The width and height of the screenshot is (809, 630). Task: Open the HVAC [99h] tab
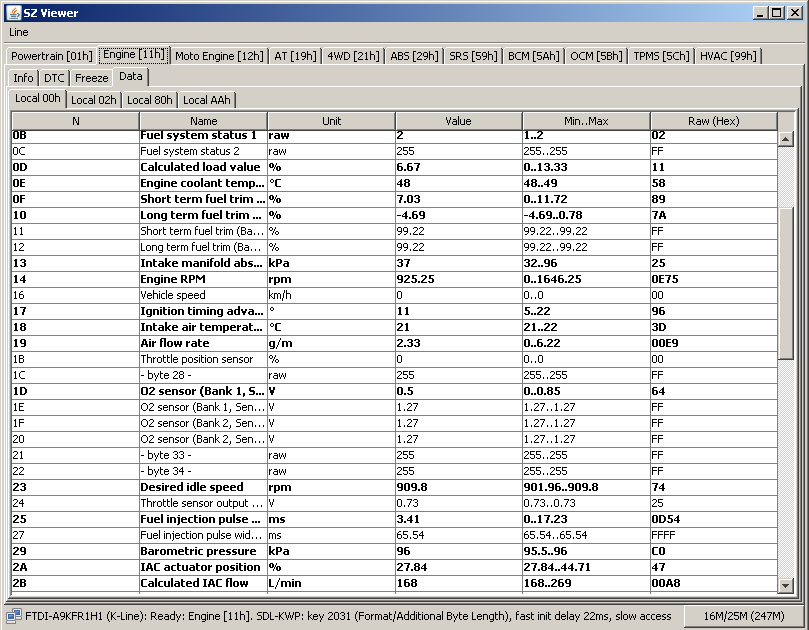728,56
